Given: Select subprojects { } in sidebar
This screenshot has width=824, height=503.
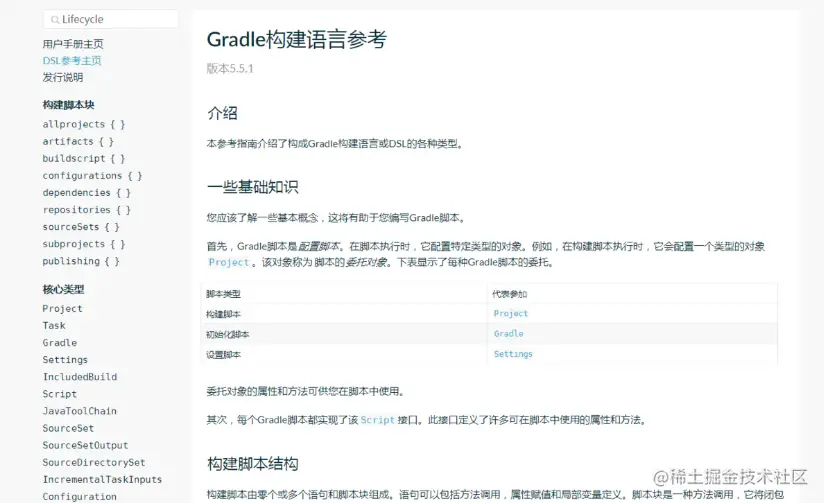Looking at the screenshot, I should coord(84,244).
